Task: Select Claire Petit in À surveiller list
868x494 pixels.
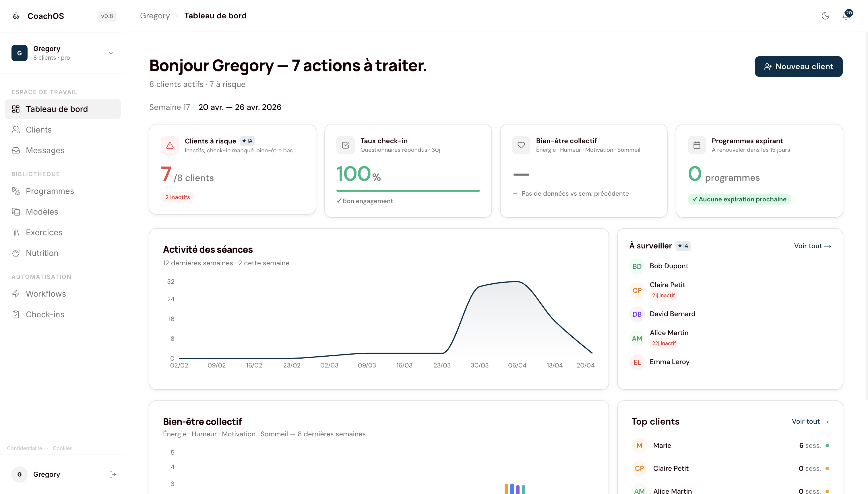Action: pos(730,290)
